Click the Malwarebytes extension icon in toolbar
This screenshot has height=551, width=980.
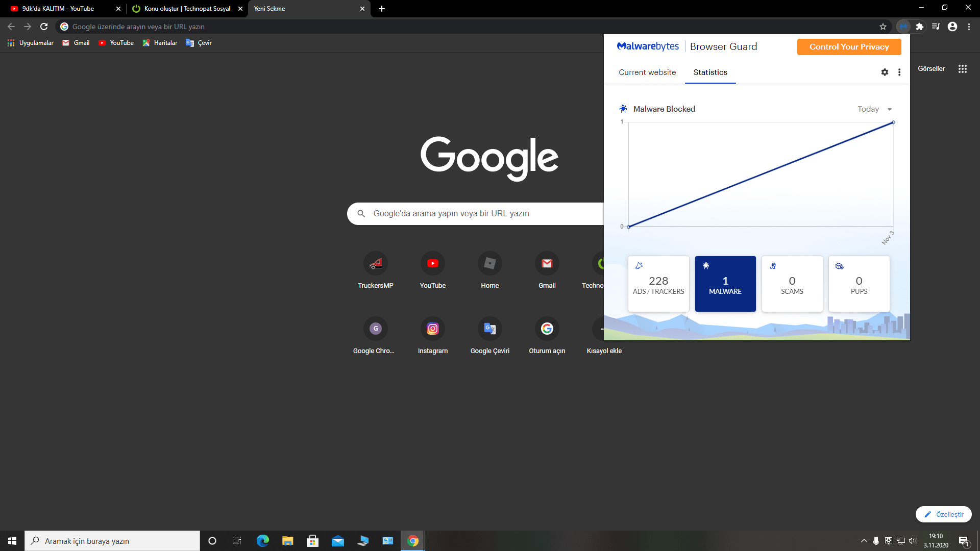pyautogui.click(x=903, y=27)
